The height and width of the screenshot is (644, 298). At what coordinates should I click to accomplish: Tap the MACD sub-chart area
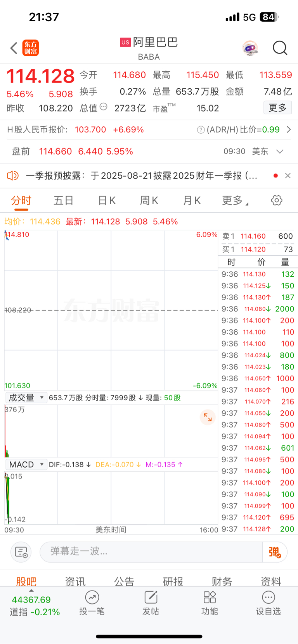click(x=111, y=498)
